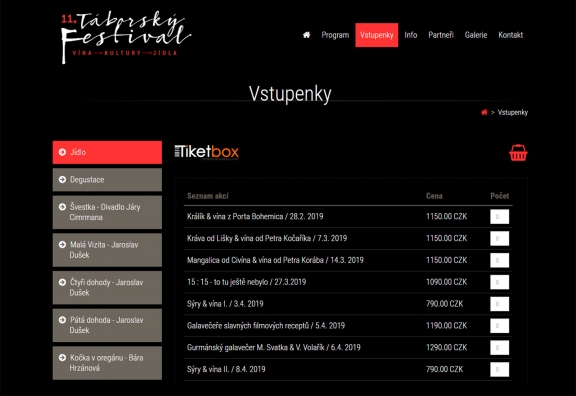This screenshot has height=396, width=576.
Task: Select the Jídlo category button
Action: click(107, 152)
